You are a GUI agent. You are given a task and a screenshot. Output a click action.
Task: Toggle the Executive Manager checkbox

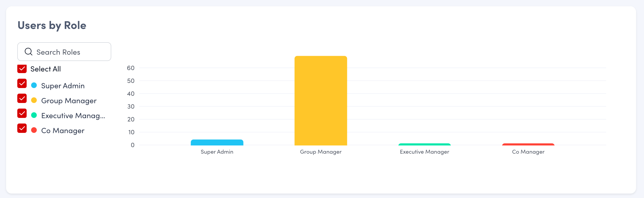pyautogui.click(x=22, y=114)
